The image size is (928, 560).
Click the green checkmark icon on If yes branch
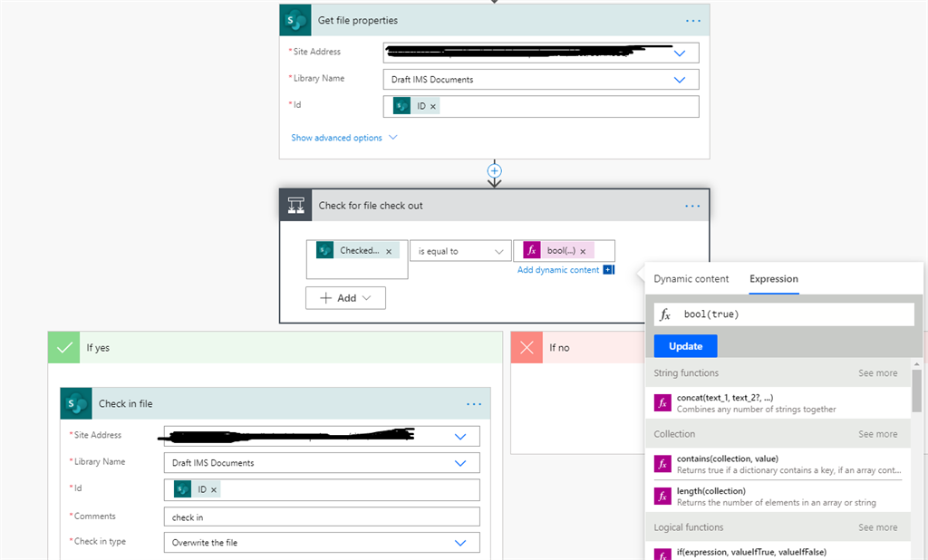click(x=63, y=347)
